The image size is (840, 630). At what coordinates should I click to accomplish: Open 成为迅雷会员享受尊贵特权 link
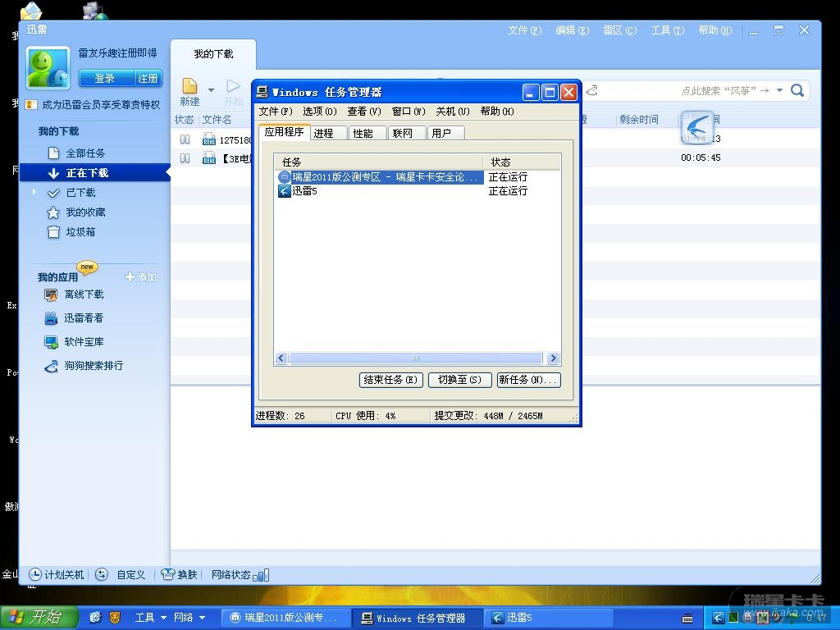tap(101, 105)
